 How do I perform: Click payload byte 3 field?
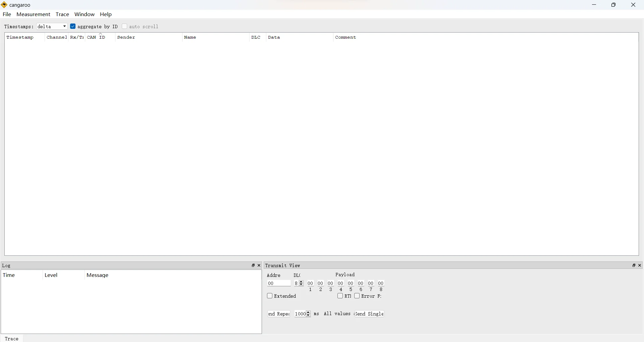tap(331, 283)
